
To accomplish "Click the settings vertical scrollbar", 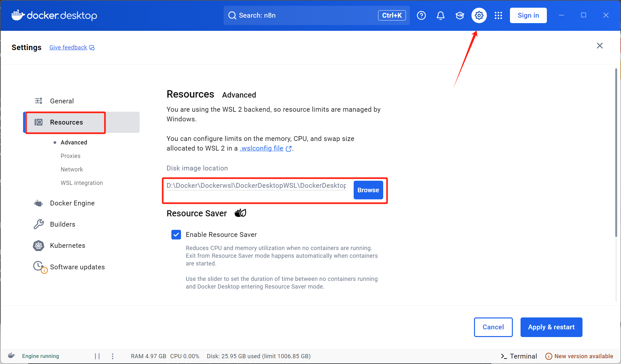I will coord(616,152).
